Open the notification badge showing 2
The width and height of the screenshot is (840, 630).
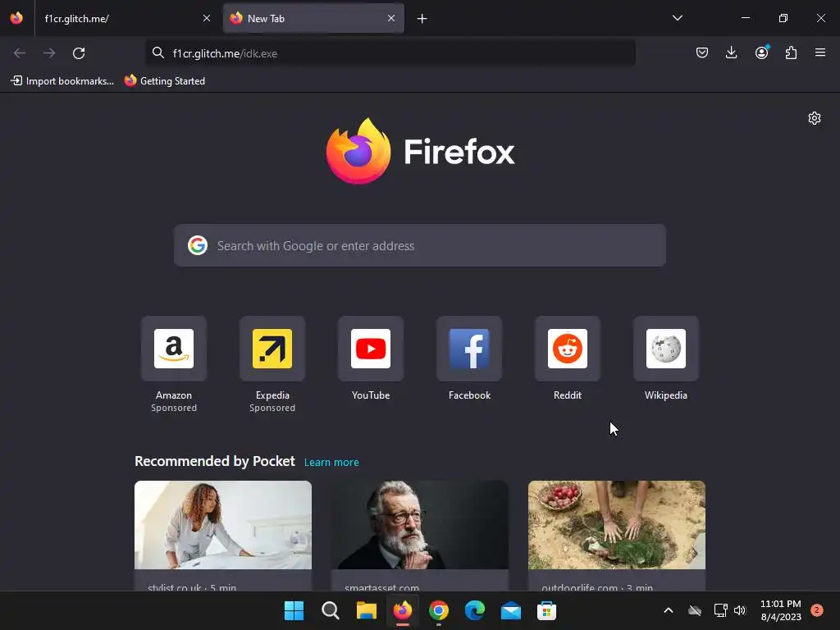click(817, 610)
